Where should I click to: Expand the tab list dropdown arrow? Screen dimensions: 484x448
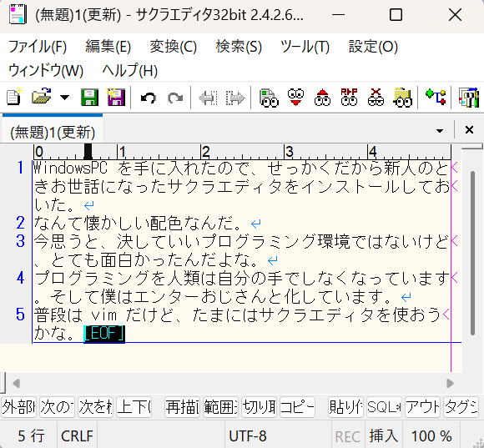[440, 131]
